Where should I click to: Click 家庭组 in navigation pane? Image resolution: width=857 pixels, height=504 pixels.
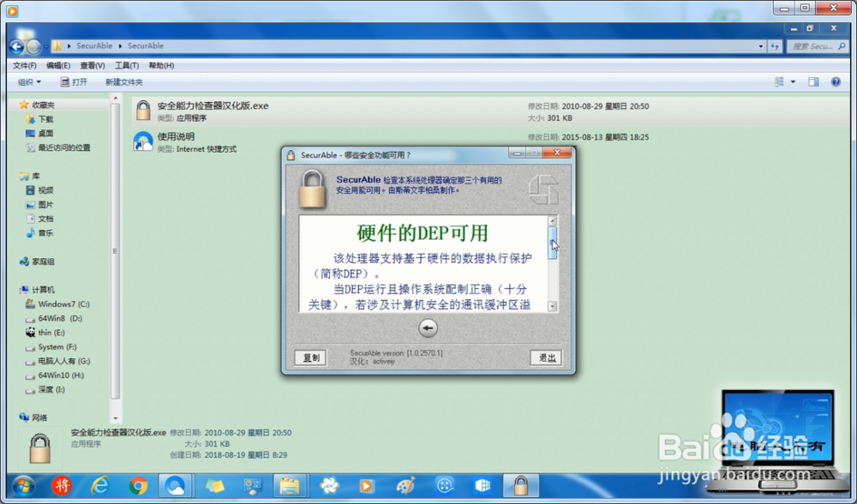[x=43, y=261]
